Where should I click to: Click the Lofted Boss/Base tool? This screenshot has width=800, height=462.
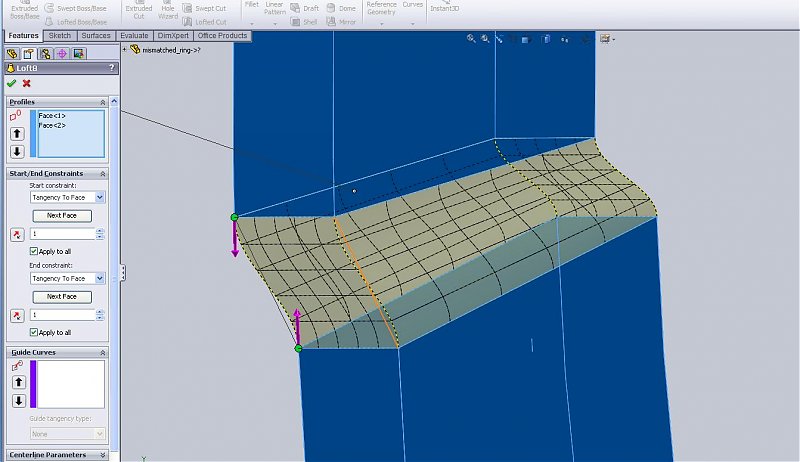pos(76,22)
